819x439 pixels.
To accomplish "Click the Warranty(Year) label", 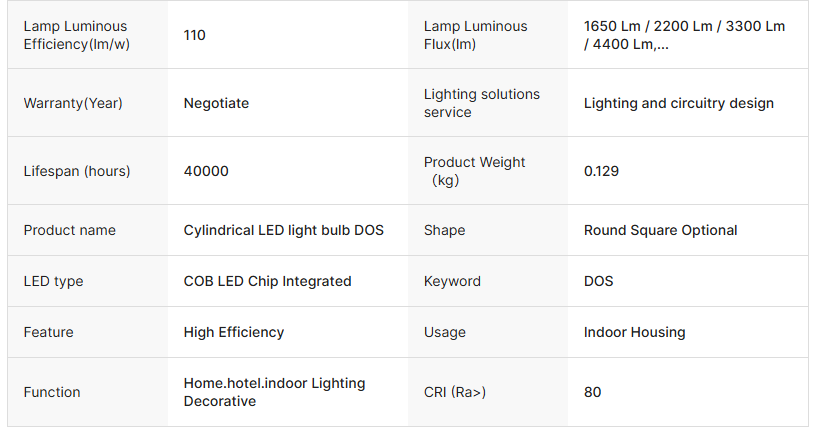I will point(73,103).
